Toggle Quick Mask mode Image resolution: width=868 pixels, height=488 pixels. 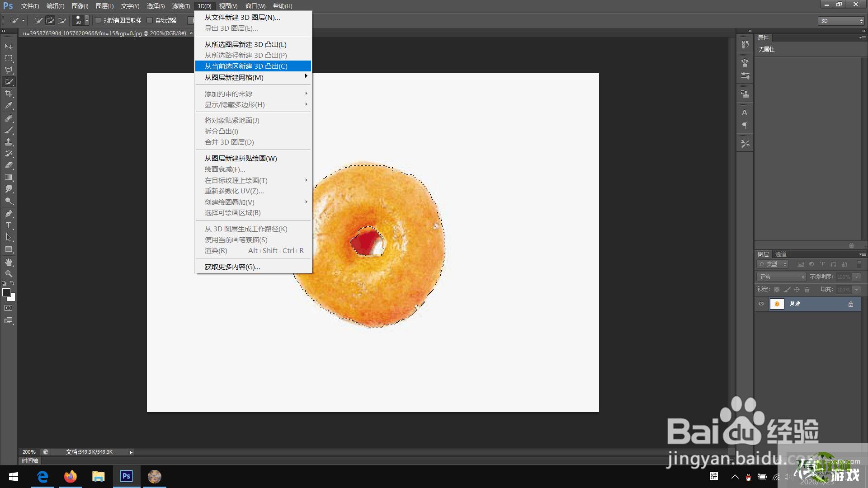(9, 308)
